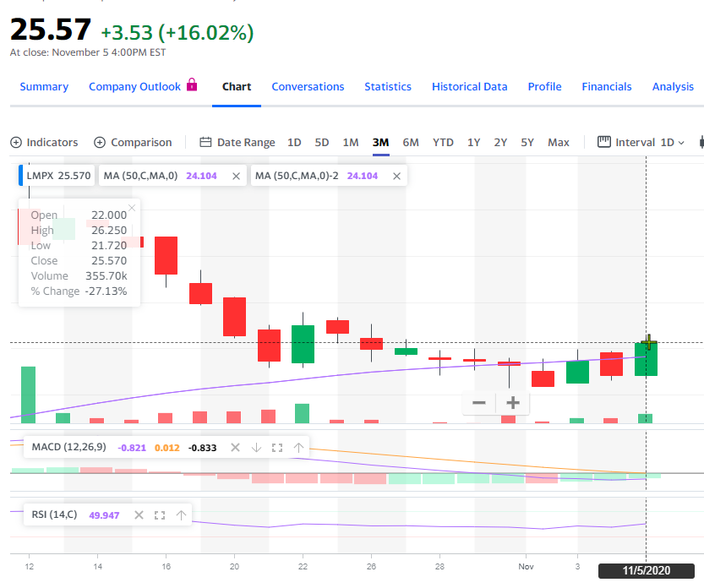Zoom out of the chart with minus control
The width and height of the screenshot is (704, 588).
(478, 403)
